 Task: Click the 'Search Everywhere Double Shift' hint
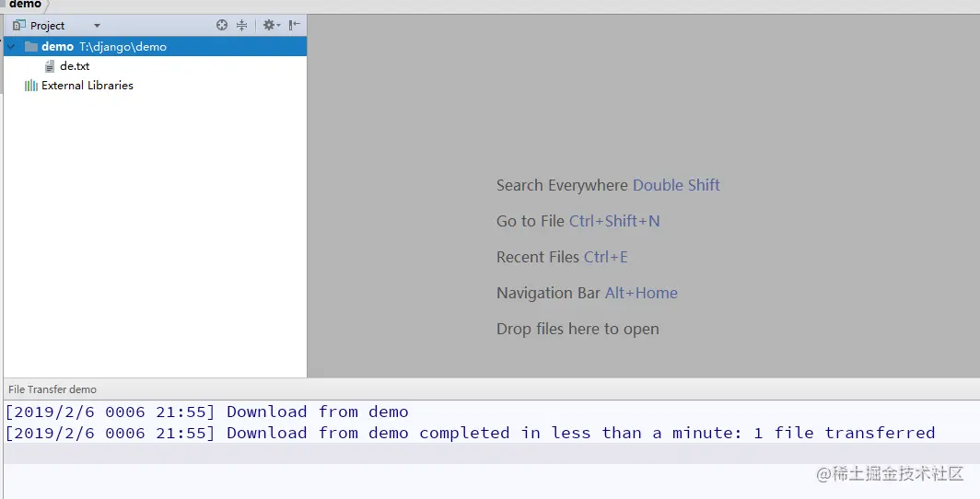[608, 185]
